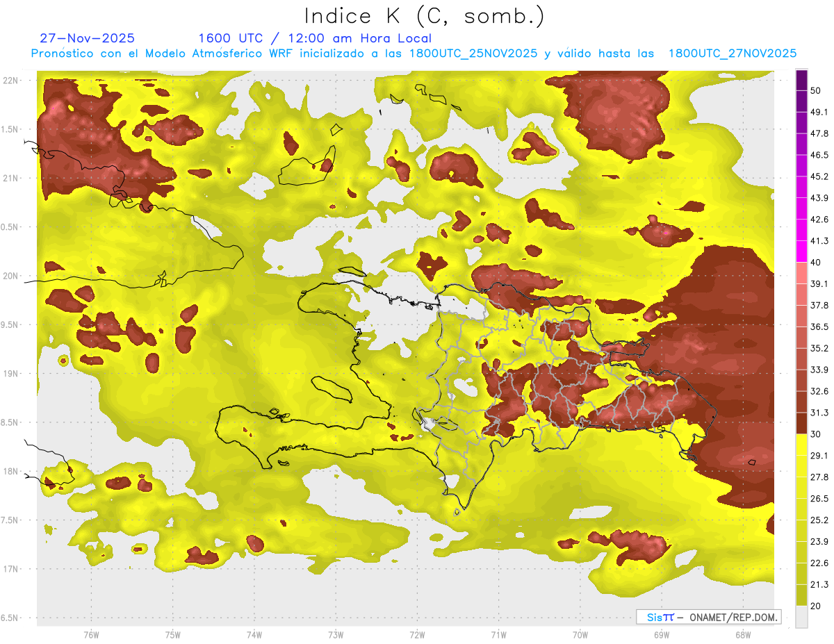The image size is (834, 644).
Task: Click colorbar label "46.5"
Action: (x=819, y=155)
